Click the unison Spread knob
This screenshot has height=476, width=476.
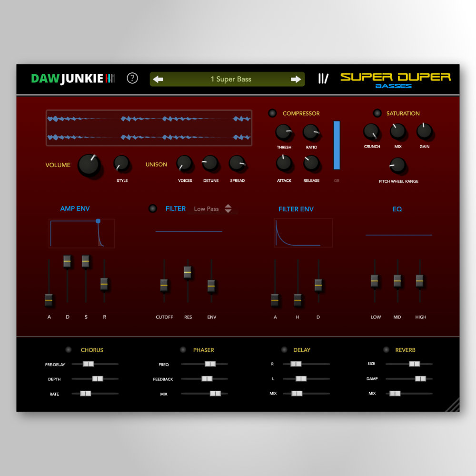point(237,163)
